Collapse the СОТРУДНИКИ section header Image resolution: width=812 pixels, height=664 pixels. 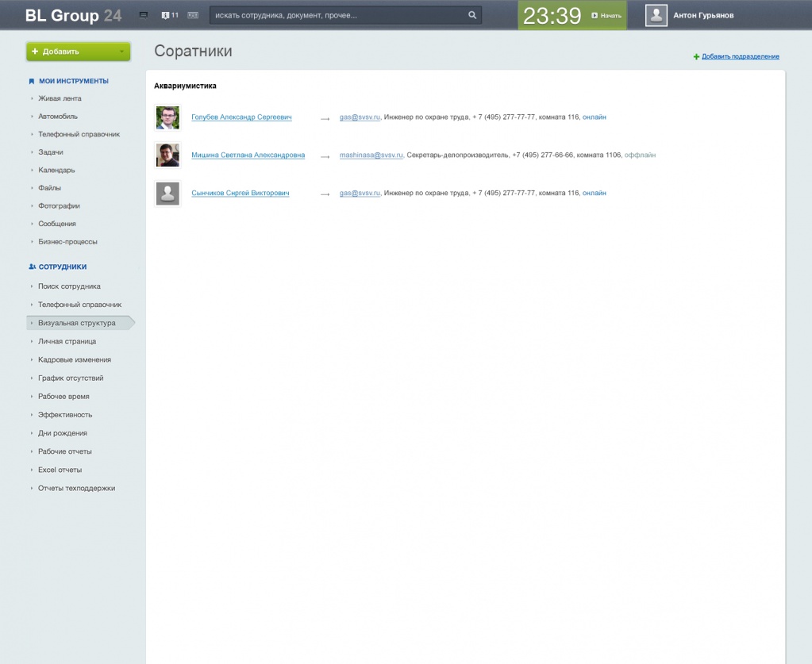click(x=62, y=267)
